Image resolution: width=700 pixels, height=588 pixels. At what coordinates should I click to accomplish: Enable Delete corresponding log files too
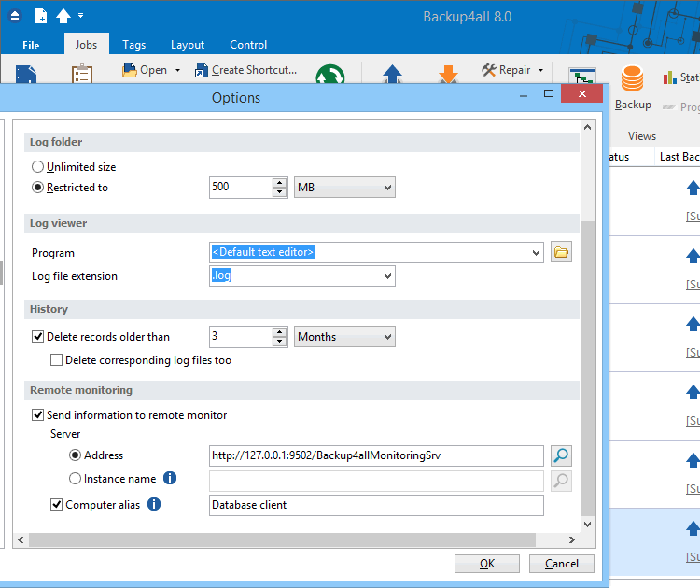point(57,360)
